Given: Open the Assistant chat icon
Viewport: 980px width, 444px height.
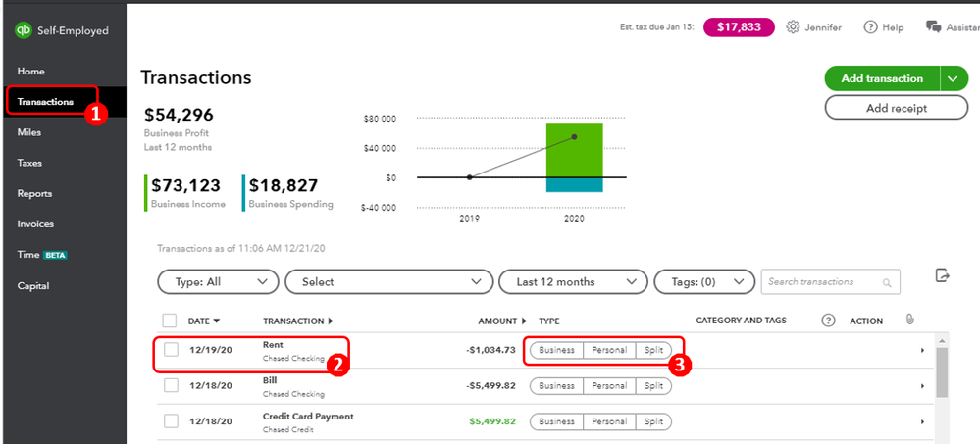Looking at the screenshot, I should (x=933, y=27).
